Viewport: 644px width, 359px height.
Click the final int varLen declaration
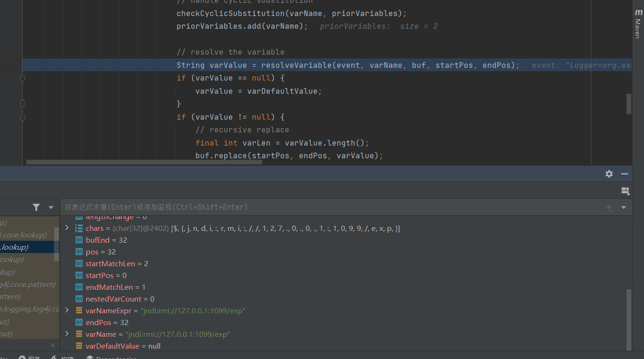tap(282, 143)
